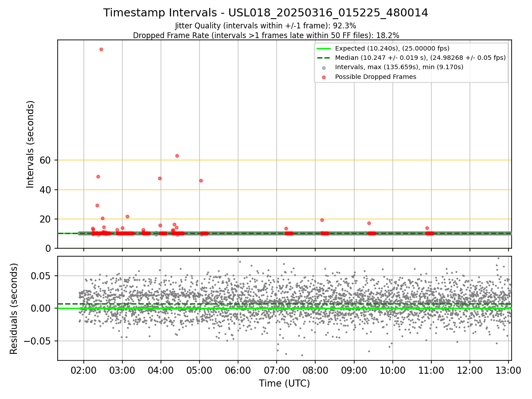
Task: Click the '10:00' x-axis tick label
Action: [392, 370]
